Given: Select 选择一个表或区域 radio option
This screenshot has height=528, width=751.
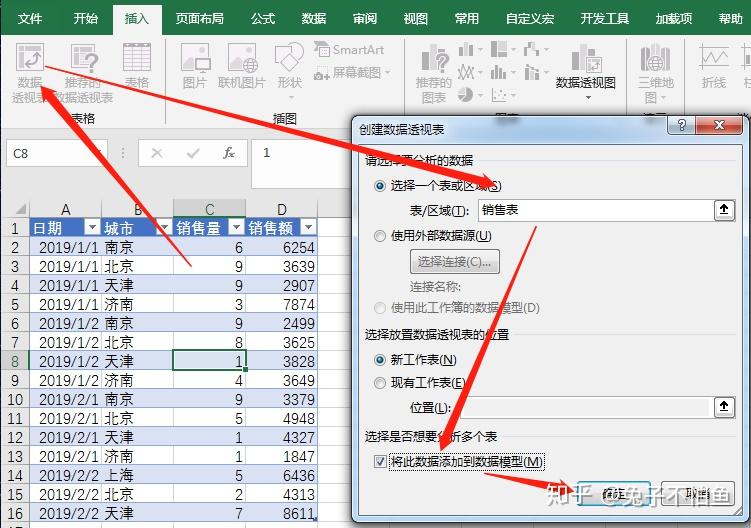Looking at the screenshot, I should pyautogui.click(x=380, y=186).
